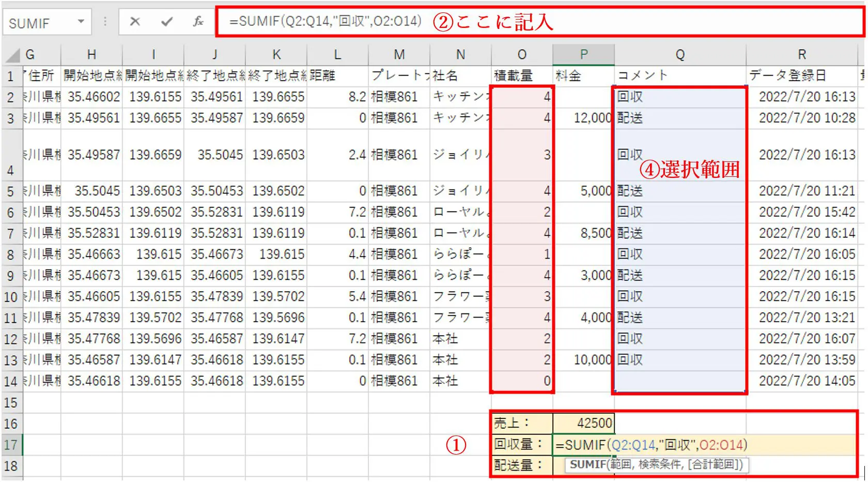Click inside the formula bar text

[326, 21]
